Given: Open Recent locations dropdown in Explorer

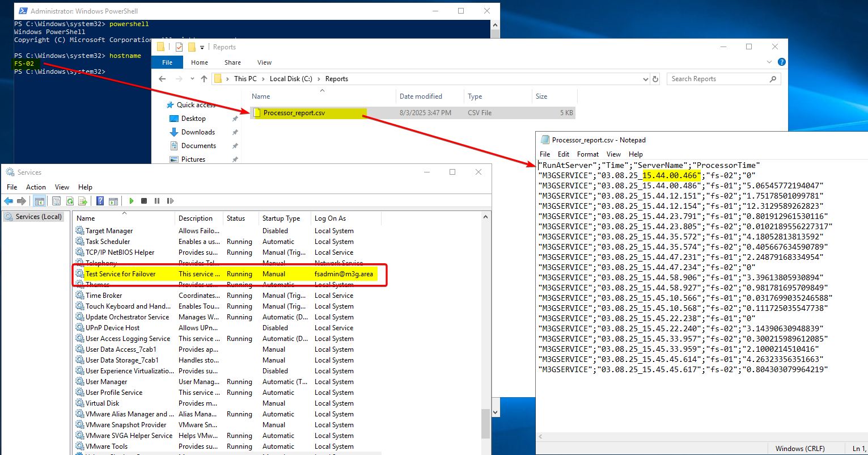Looking at the screenshot, I should pyautogui.click(x=192, y=79).
